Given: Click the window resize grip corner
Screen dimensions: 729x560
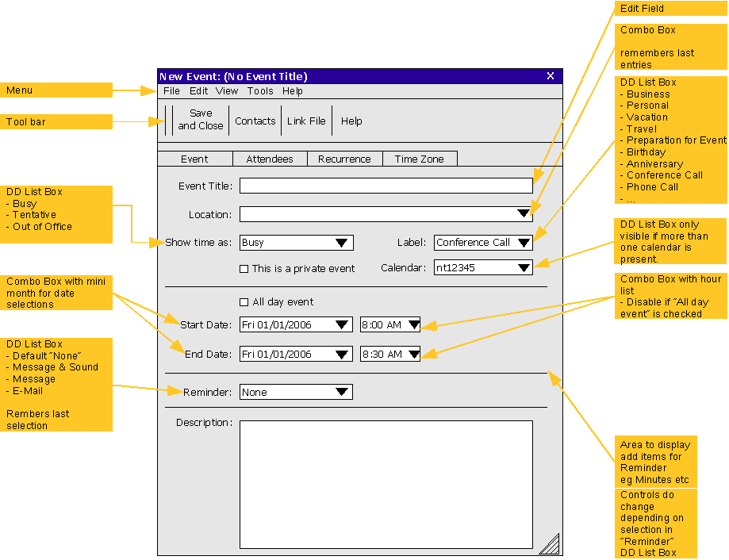Looking at the screenshot, I should tap(549, 543).
